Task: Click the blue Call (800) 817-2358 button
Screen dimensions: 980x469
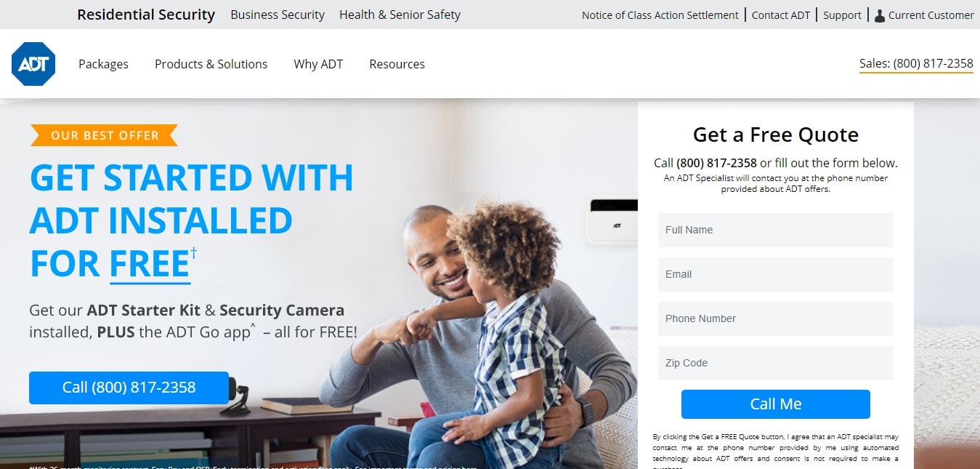Action: click(x=129, y=388)
